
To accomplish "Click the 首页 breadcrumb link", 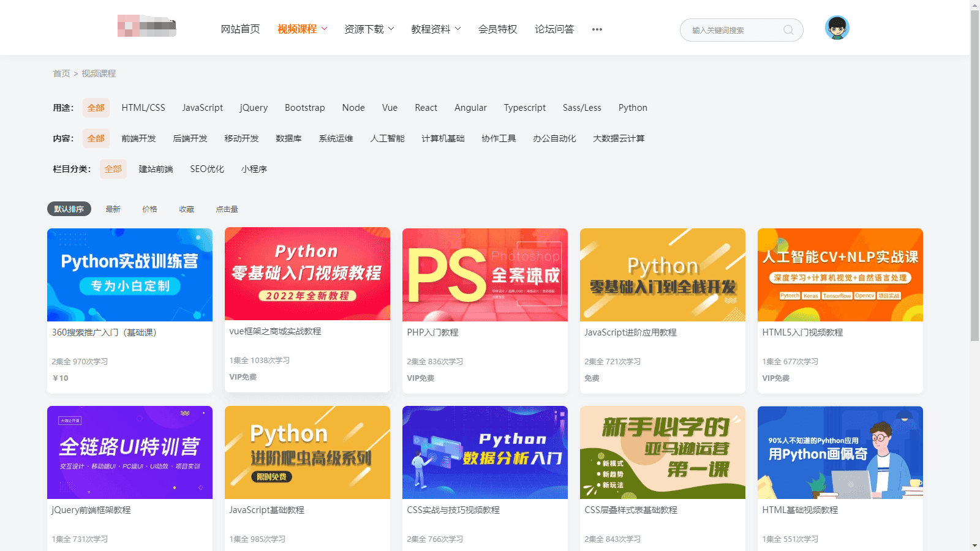I will tap(61, 73).
